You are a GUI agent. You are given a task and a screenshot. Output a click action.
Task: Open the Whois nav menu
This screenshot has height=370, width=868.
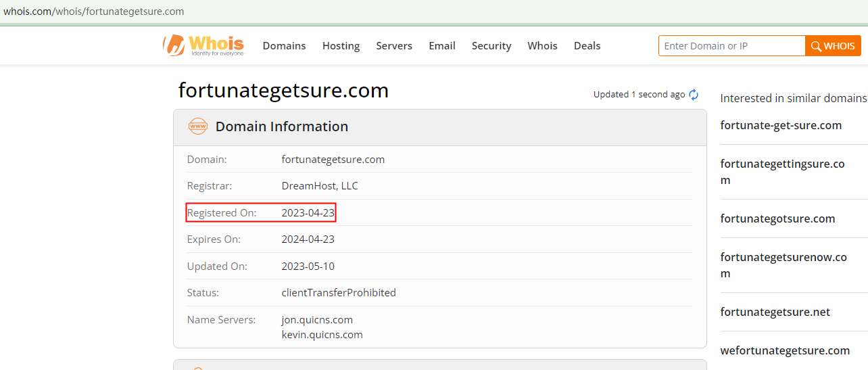(542, 46)
